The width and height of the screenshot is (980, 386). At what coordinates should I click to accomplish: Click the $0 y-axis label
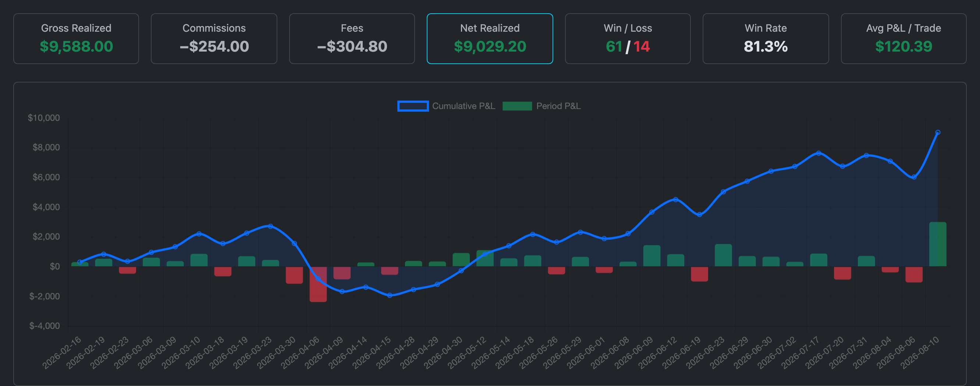tap(55, 266)
